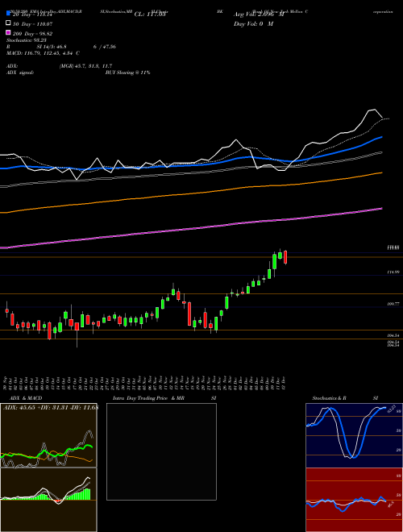Click the 'Stochastics: 93.23' readout
This screenshot has height=532, width=403.
click(x=27, y=40)
